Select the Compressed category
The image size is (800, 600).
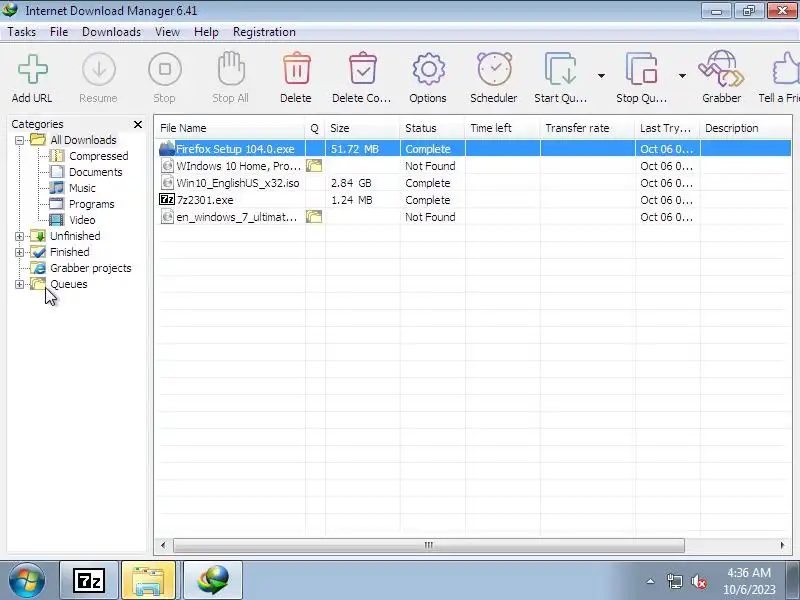(98, 156)
